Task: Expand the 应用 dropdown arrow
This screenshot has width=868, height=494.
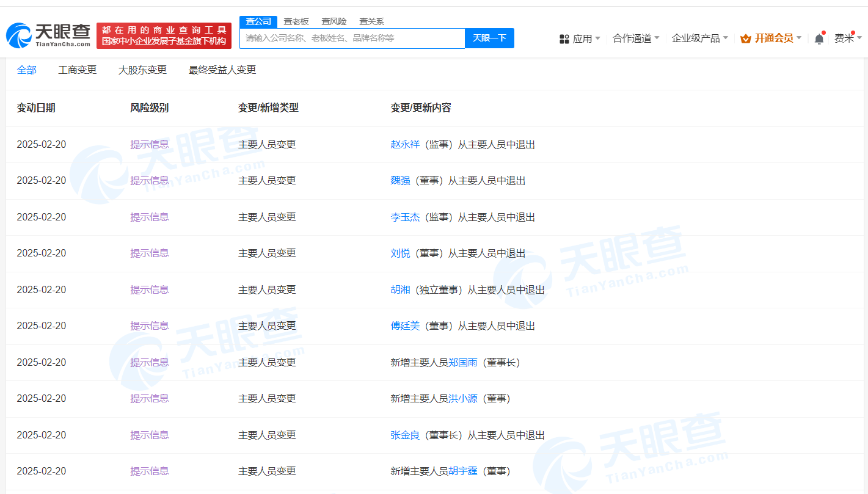Action: tap(597, 38)
